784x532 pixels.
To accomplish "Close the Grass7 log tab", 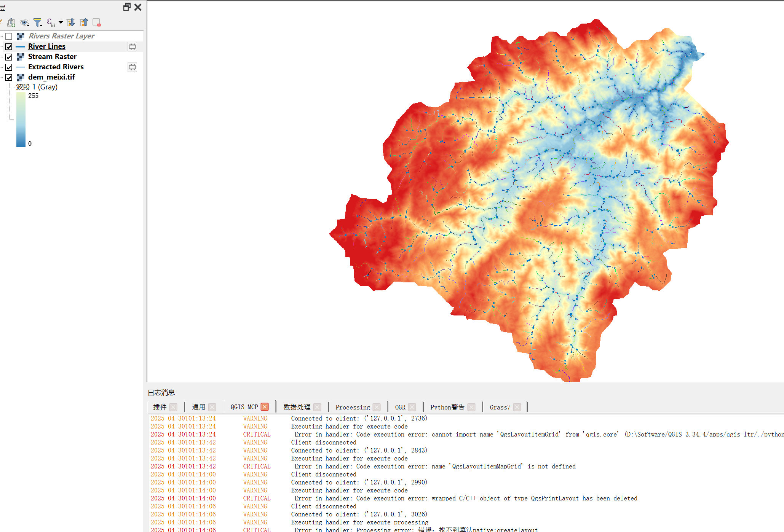I will [517, 407].
